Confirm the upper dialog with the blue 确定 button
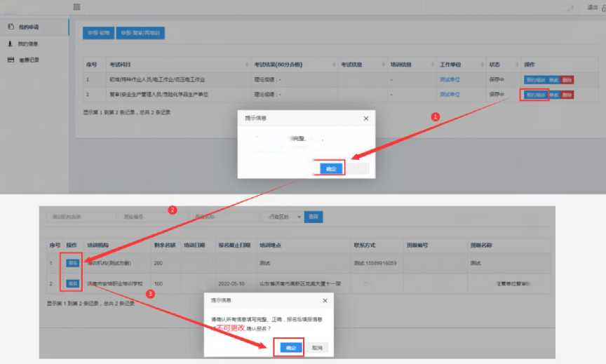Viewport: 606px width, 364px height. (x=331, y=169)
